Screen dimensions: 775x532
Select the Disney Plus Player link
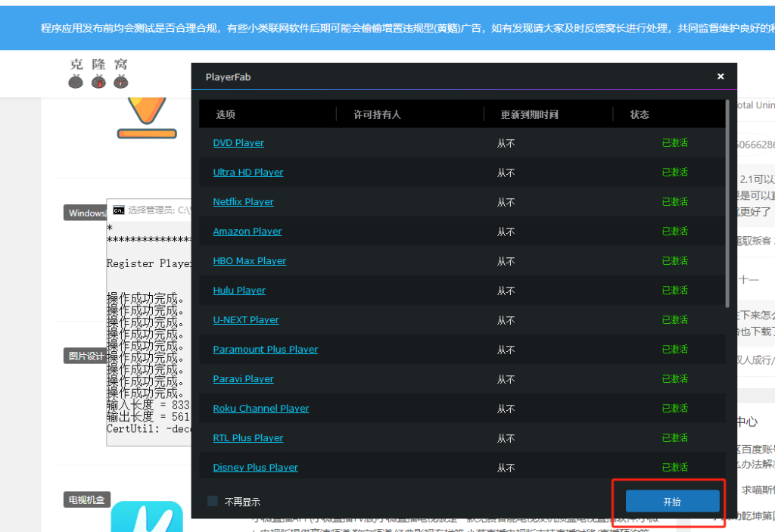click(x=256, y=468)
